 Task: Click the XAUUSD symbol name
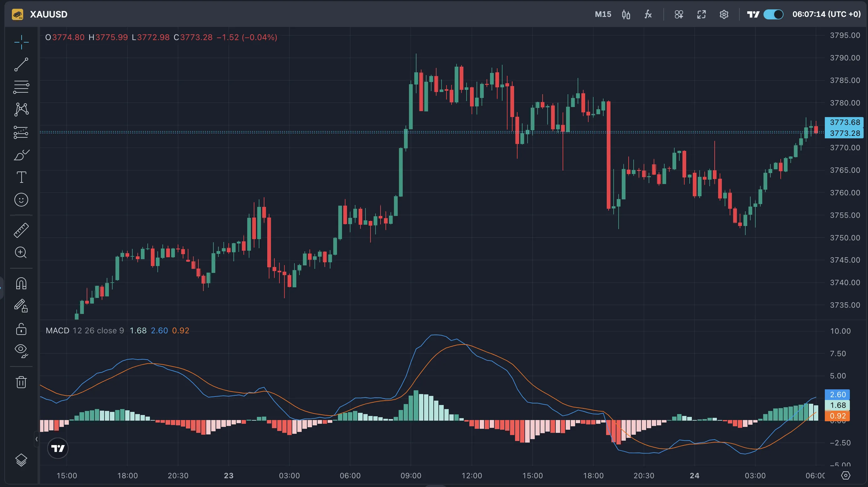49,14
